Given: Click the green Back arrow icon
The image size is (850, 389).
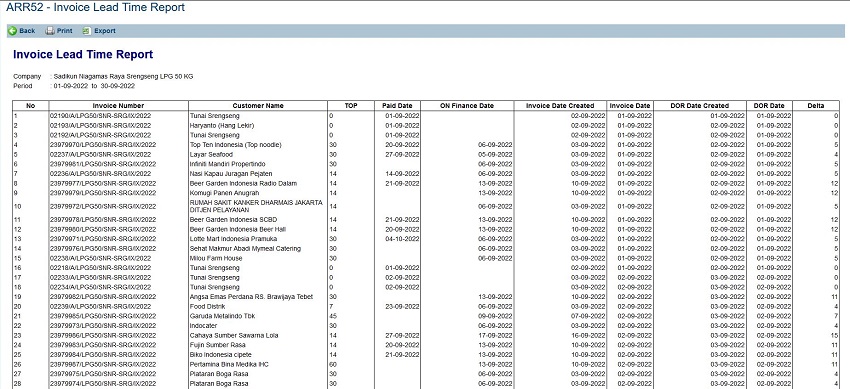Looking at the screenshot, I should click(12, 31).
